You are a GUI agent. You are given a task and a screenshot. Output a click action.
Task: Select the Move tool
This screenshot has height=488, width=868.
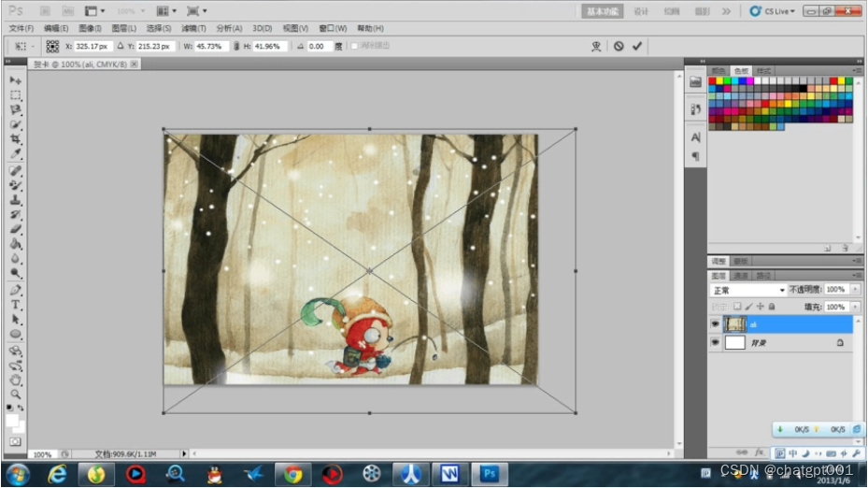tap(16, 80)
